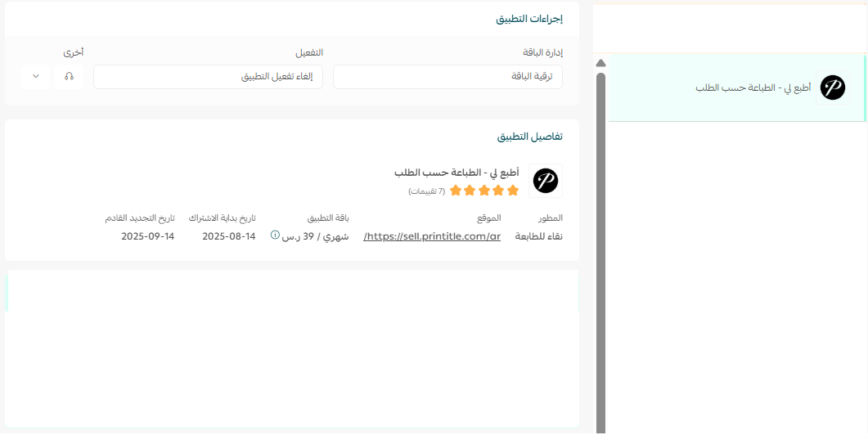Click the ترقية الباقة button
The height and width of the screenshot is (435, 868).
[x=447, y=77]
